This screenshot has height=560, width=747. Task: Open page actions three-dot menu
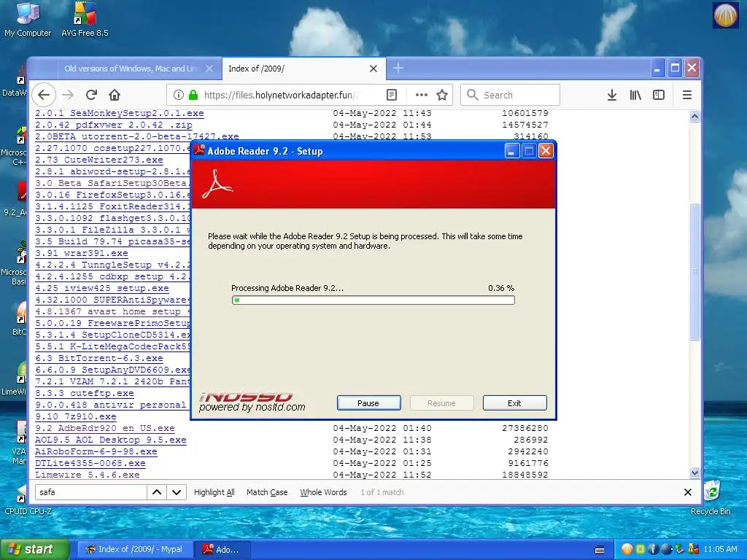click(421, 95)
